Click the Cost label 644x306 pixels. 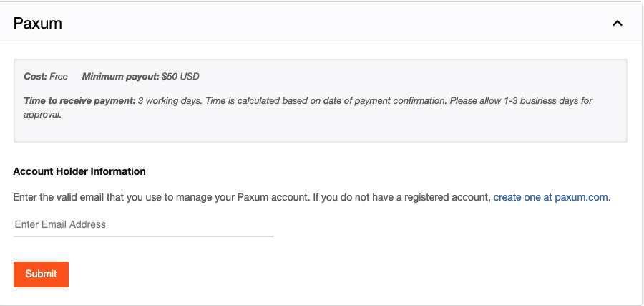pos(35,76)
